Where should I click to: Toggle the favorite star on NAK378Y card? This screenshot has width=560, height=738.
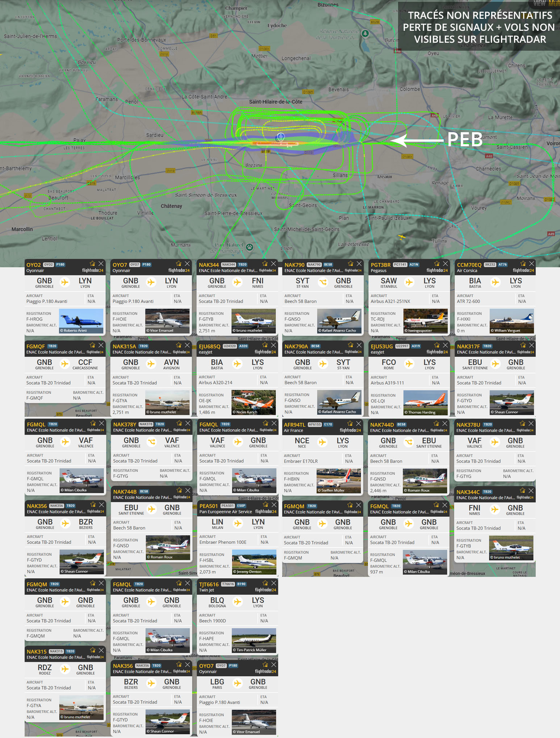coord(179,423)
